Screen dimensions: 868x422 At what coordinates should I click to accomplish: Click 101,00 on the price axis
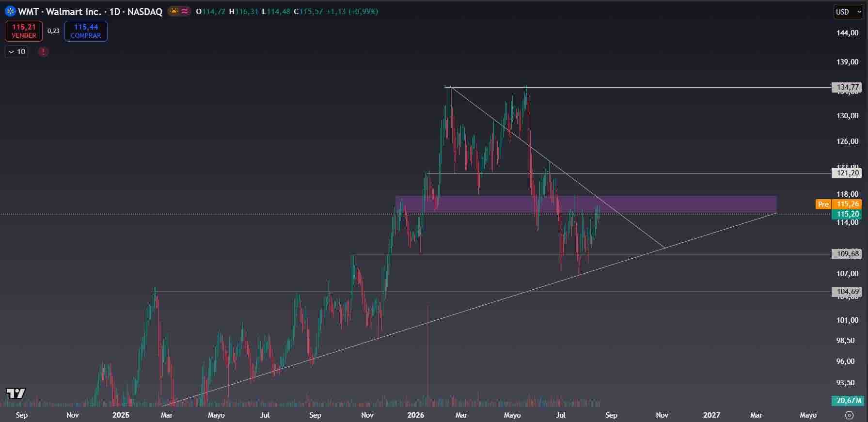847,320
